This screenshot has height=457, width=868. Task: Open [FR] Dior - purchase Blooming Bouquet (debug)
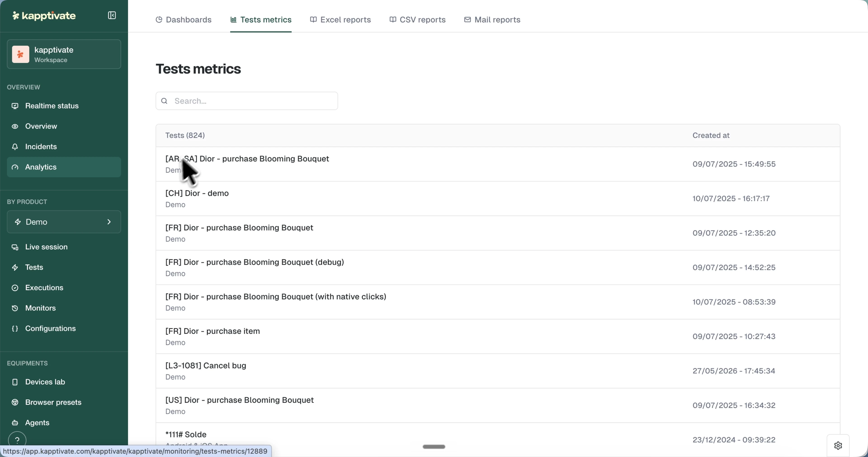[x=498, y=268]
